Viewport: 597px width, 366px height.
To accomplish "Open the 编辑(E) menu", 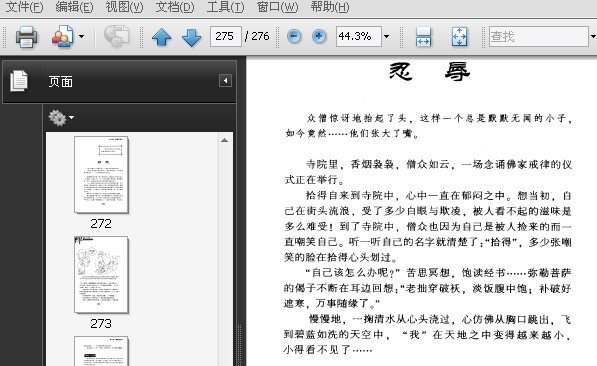I will pyautogui.click(x=74, y=7).
